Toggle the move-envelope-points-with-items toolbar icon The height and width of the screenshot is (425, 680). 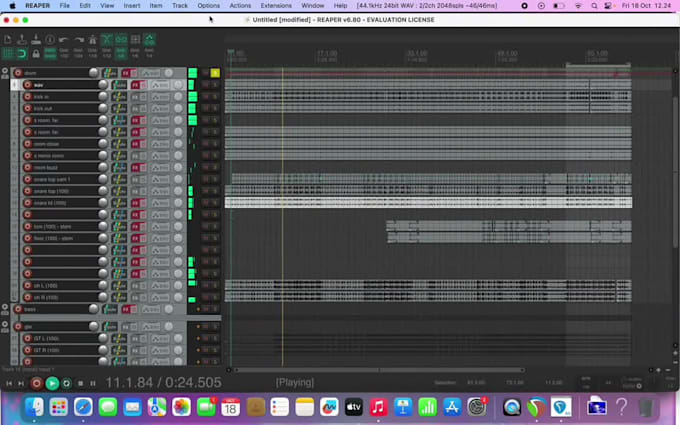click(150, 39)
